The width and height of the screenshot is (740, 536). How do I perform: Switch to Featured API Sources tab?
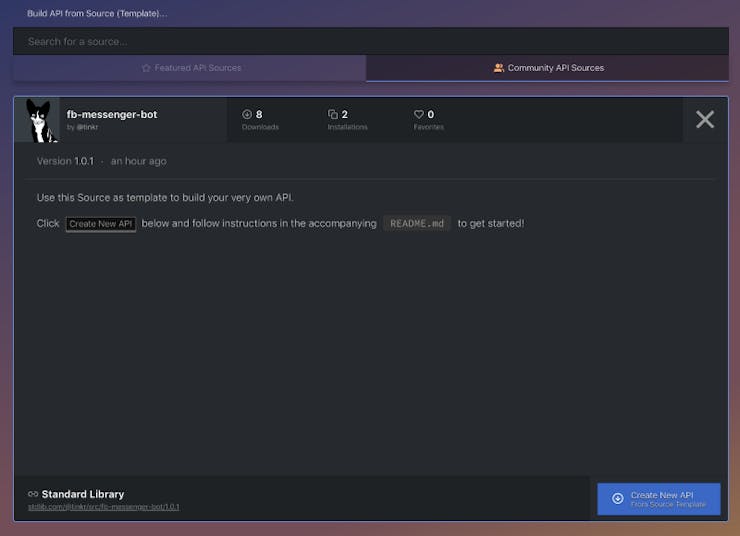point(190,68)
